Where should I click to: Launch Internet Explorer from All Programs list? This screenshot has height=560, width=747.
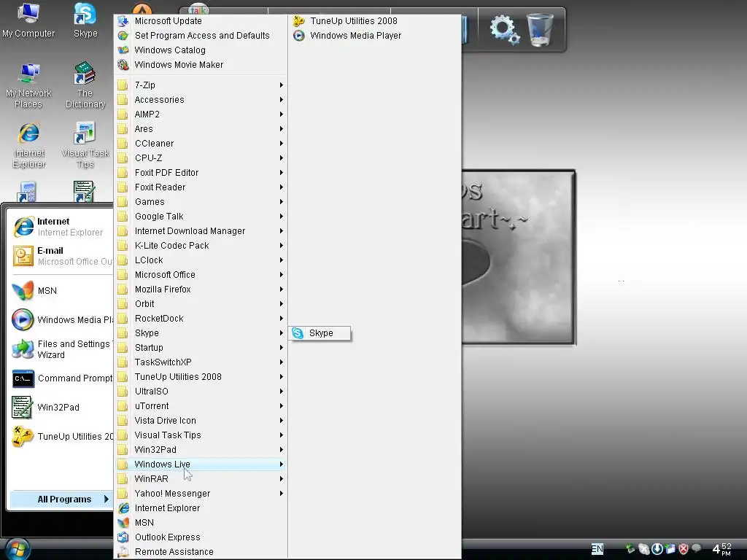coord(201,508)
